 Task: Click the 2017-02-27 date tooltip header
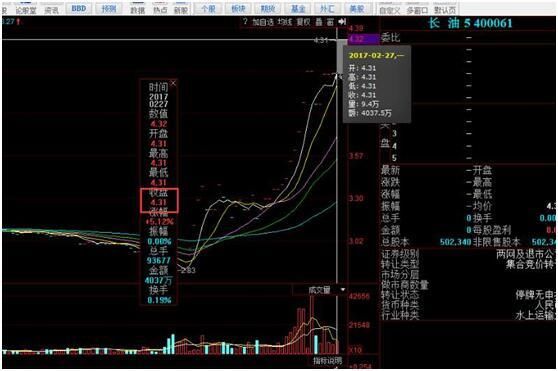[x=376, y=55]
